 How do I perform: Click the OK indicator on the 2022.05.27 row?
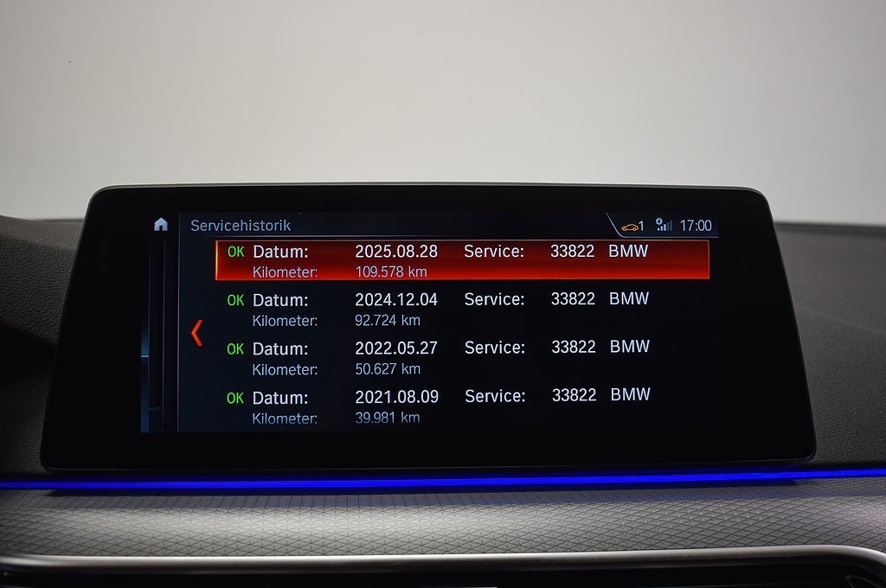click(x=234, y=348)
